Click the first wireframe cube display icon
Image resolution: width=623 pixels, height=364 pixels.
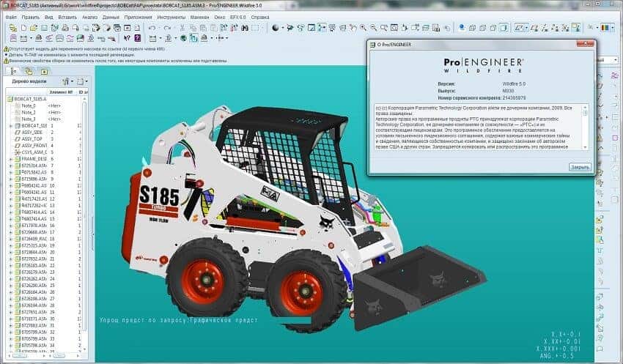(x=472, y=28)
